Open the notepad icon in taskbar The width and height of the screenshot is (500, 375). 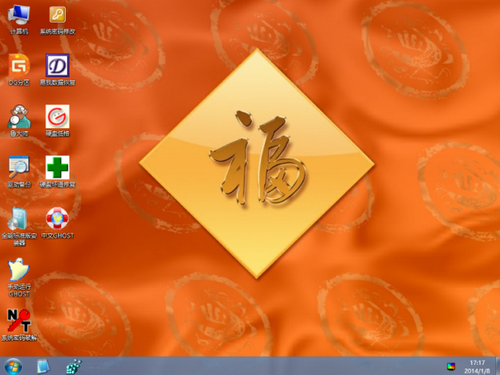43,366
